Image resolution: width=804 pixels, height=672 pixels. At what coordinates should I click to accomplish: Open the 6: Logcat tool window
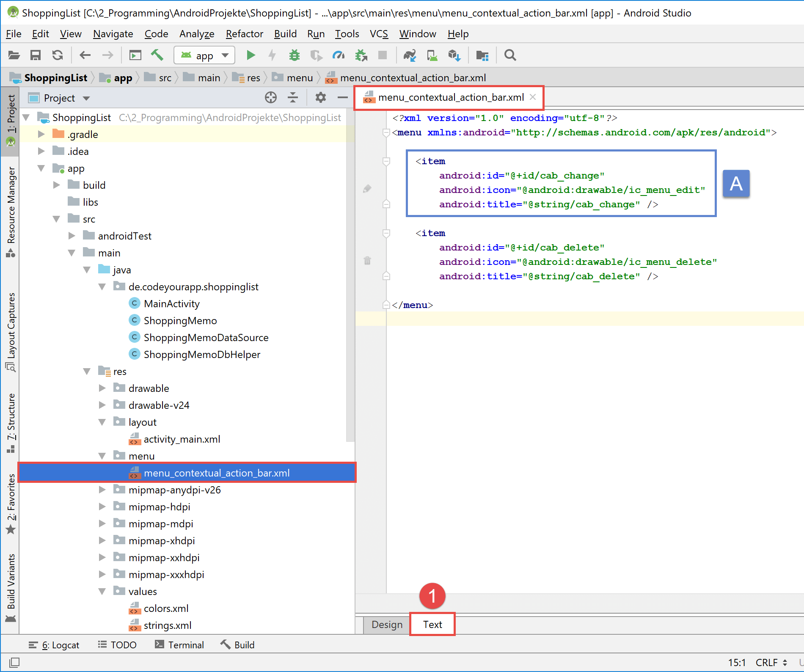tap(54, 645)
